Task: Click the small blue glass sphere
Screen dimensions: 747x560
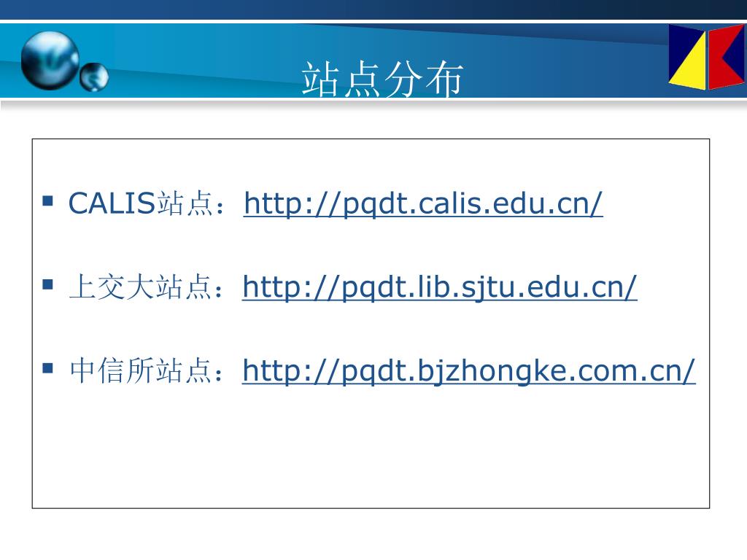Action: [x=94, y=77]
